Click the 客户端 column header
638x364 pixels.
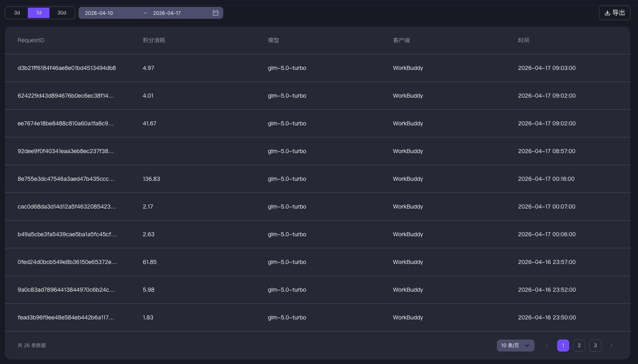click(x=401, y=40)
